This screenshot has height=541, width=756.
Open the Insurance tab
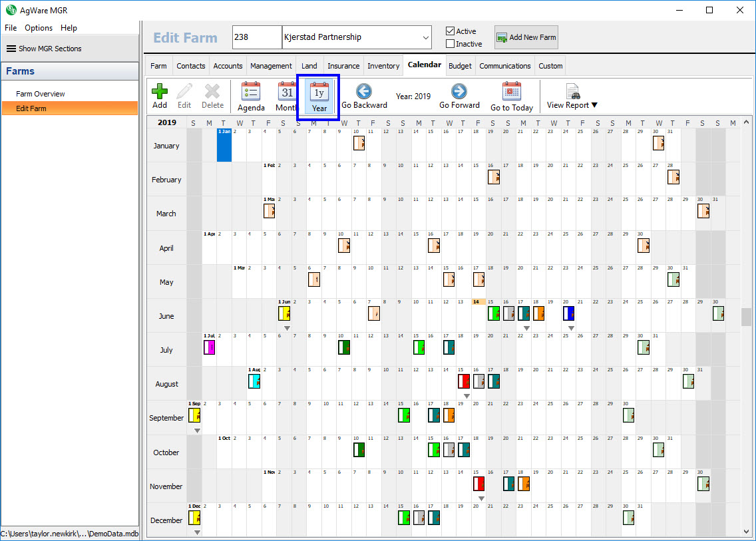tap(343, 66)
